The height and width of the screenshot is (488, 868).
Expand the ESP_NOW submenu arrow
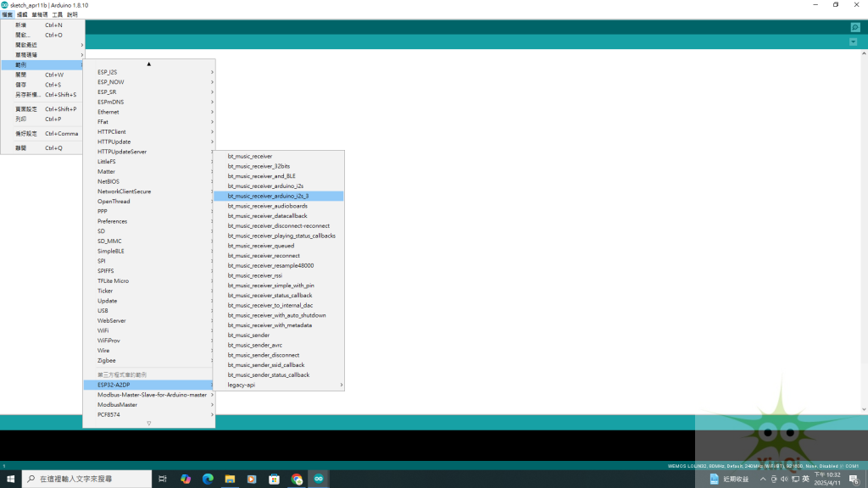pyautogui.click(x=212, y=82)
